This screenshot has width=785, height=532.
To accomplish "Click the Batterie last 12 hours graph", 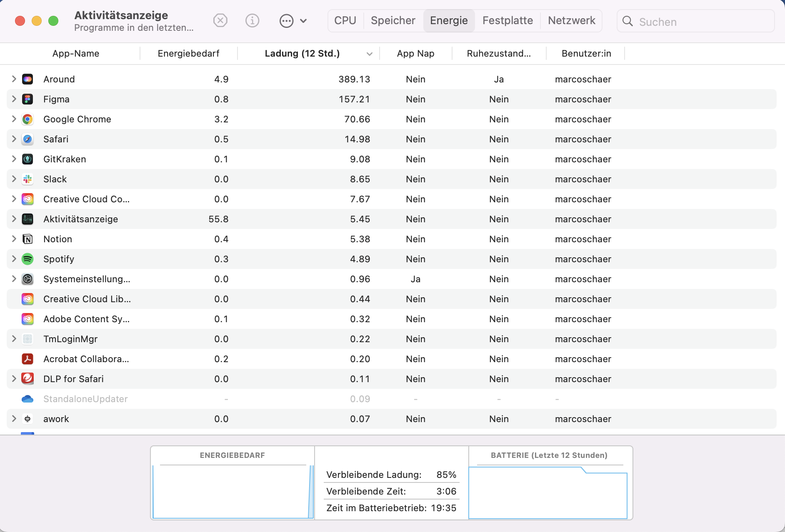I will click(x=548, y=492).
